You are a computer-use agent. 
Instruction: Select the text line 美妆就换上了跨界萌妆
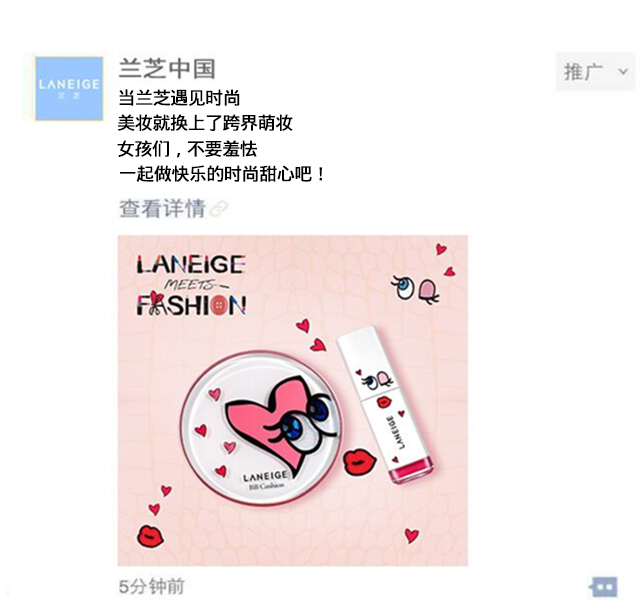click(205, 123)
